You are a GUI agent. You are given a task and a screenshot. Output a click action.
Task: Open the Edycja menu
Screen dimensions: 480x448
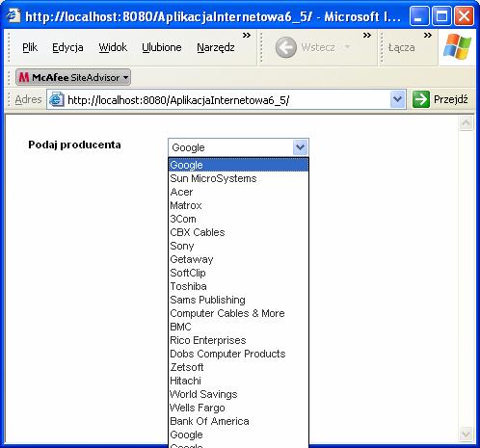coord(67,47)
